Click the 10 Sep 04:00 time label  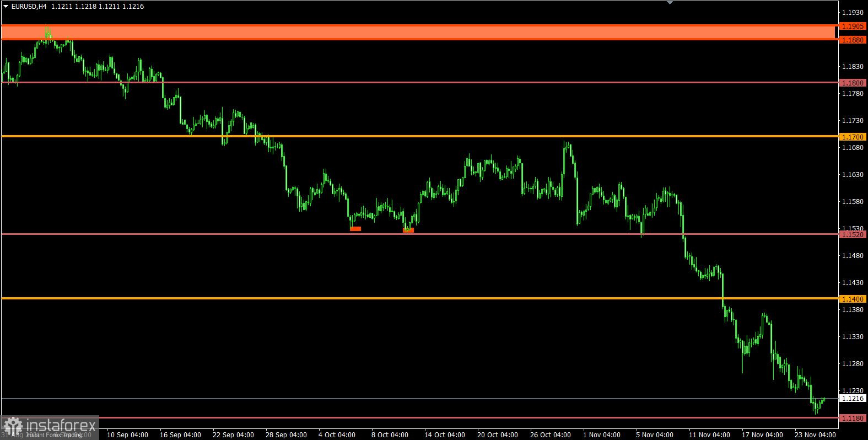[x=127, y=434]
